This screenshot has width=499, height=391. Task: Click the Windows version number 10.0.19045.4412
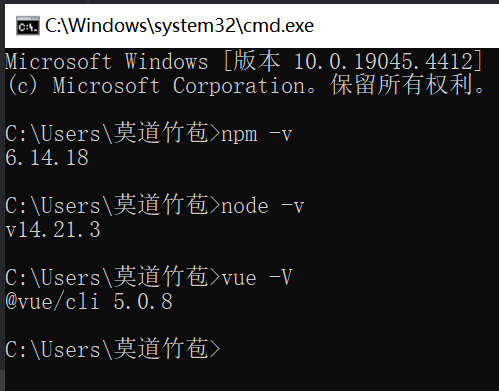pos(384,62)
